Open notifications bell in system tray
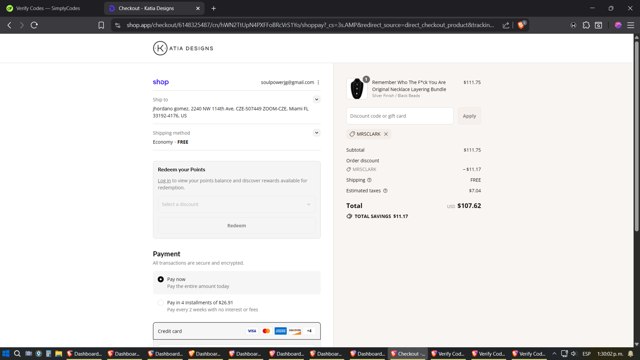 click(631, 353)
